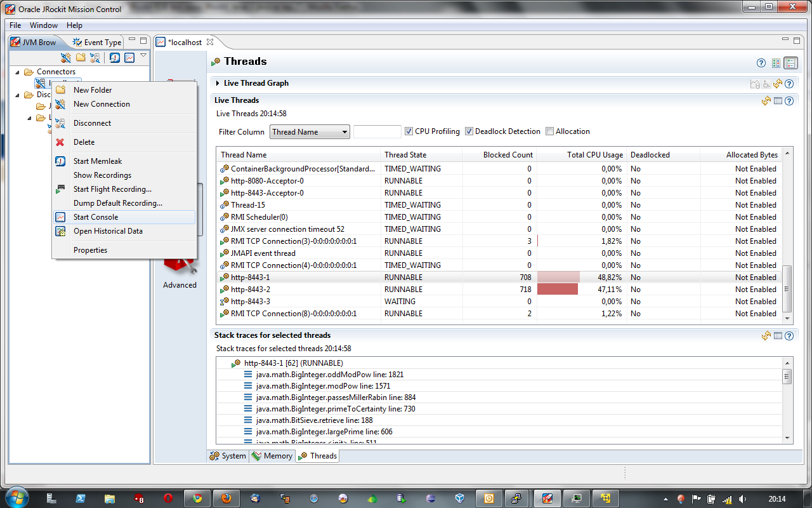Screen dimensions: 812x508
Task: Refresh the Live Threads table
Action: [x=766, y=100]
